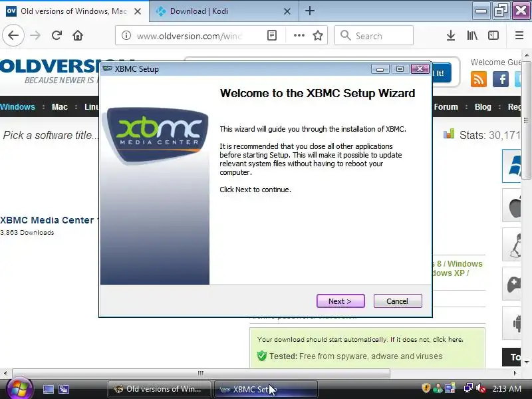Click Show Desktop quick launch icon
Image resolution: width=532 pixels, height=399 pixels.
[49, 389]
